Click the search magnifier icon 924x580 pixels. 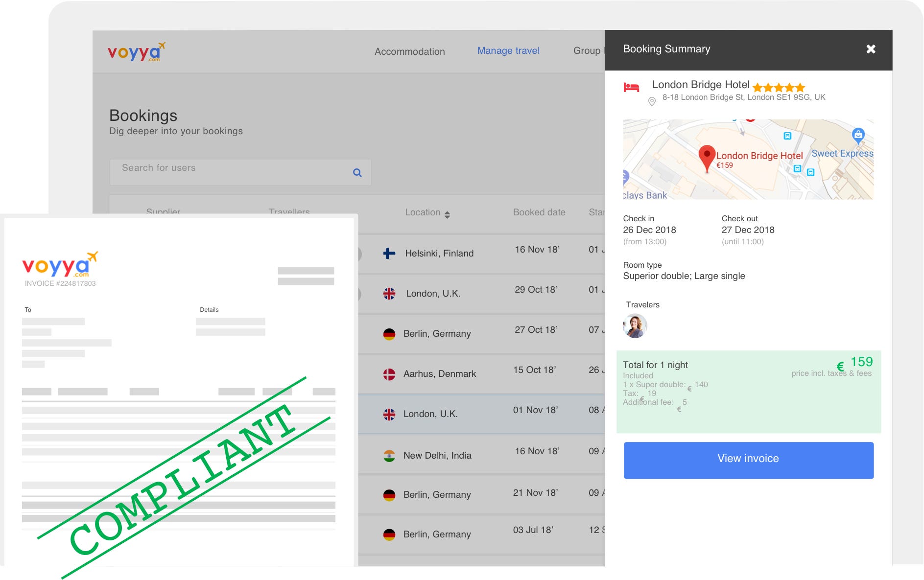coord(357,172)
